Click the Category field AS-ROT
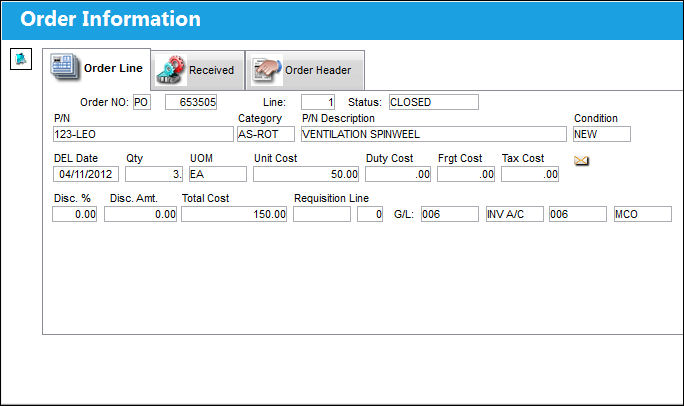 click(266, 134)
